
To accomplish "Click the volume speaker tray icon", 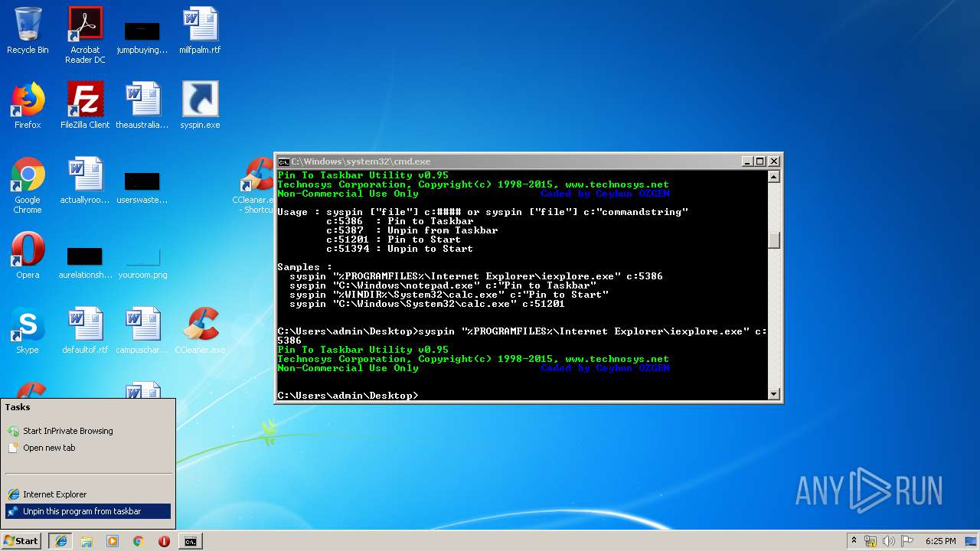I will click(889, 541).
